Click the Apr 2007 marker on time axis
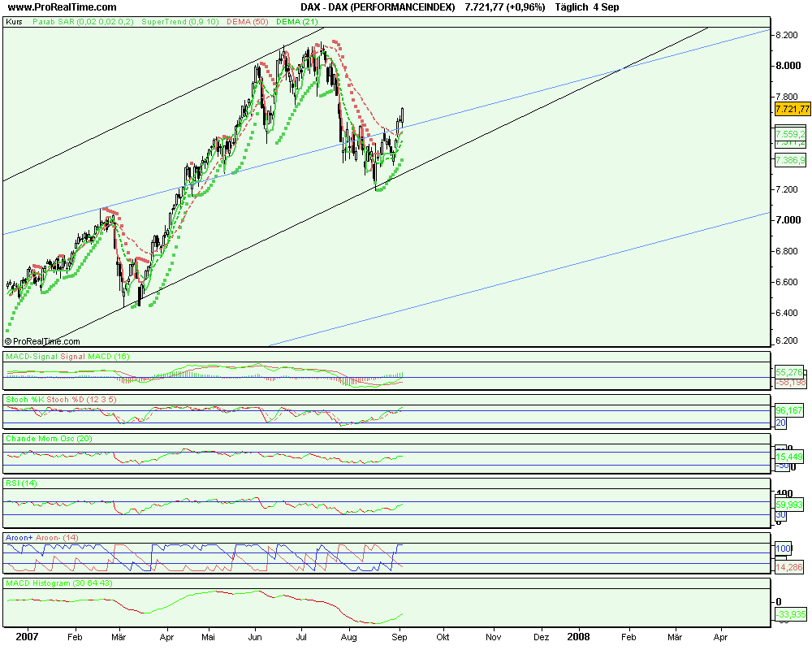 click(166, 637)
